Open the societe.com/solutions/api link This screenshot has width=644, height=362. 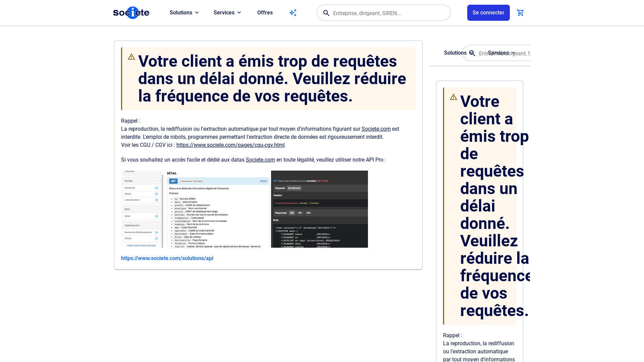[167, 258]
